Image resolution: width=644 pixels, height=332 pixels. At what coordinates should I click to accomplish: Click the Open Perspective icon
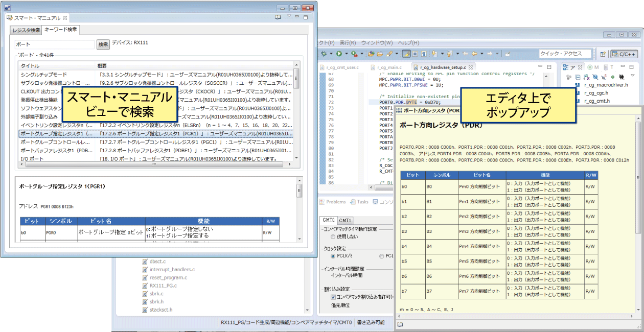[603, 54]
